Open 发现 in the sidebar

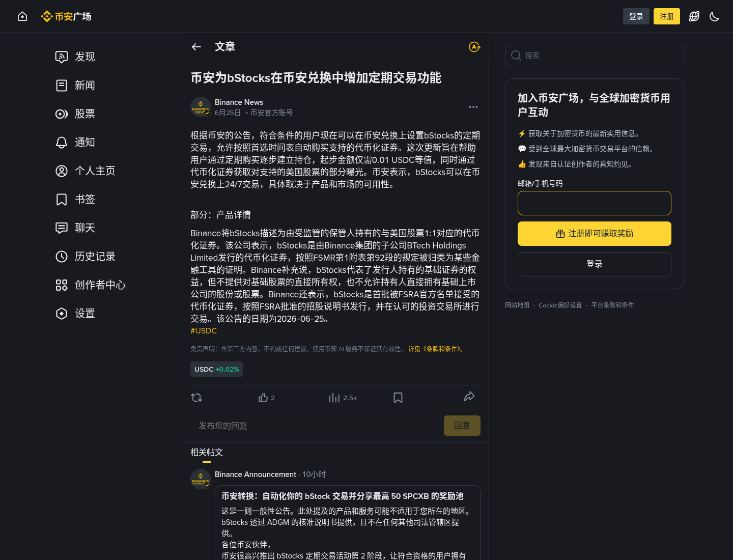(x=75, y=57)
